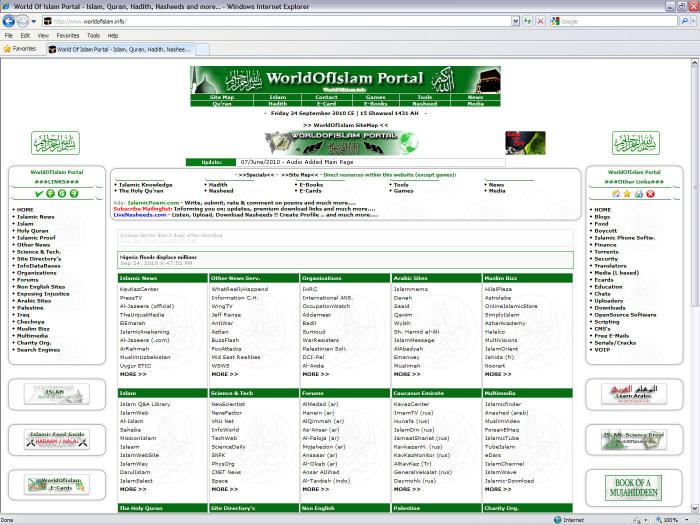Click Qu'ran in the green nav bar
This screenshot has height=525, width=700.
coord(221,104)
